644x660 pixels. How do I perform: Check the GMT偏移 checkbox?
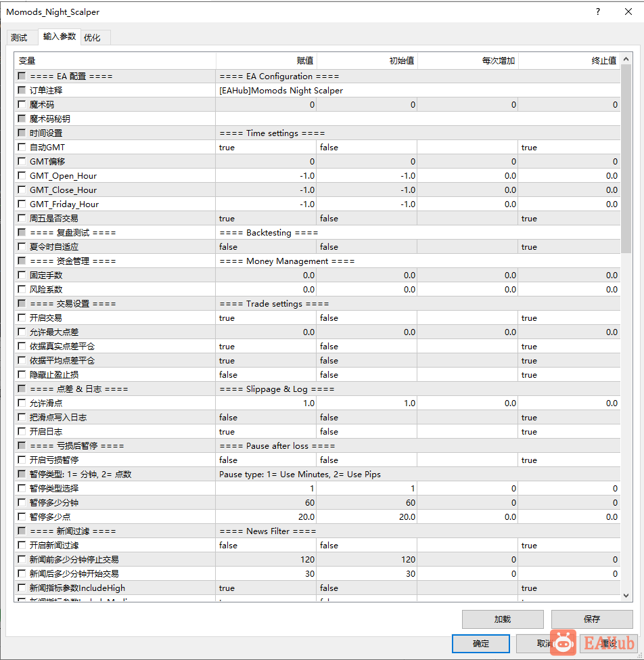[22, 161]
